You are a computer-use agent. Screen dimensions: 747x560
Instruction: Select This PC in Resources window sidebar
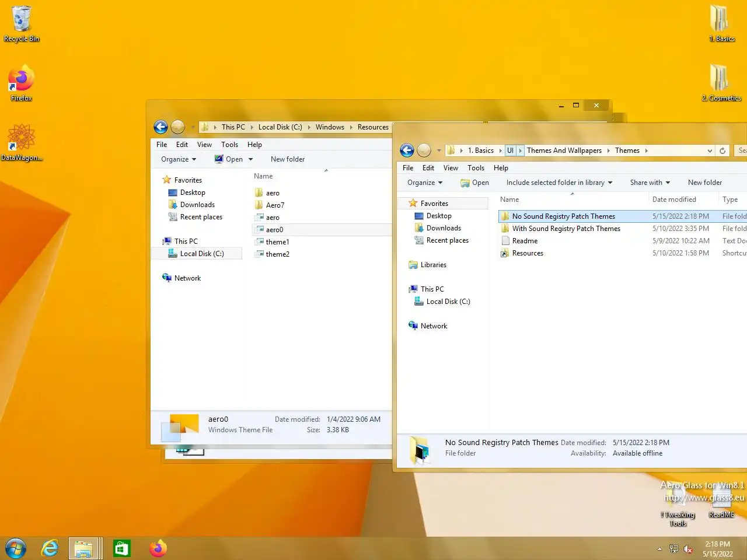(x=186, y=242)
